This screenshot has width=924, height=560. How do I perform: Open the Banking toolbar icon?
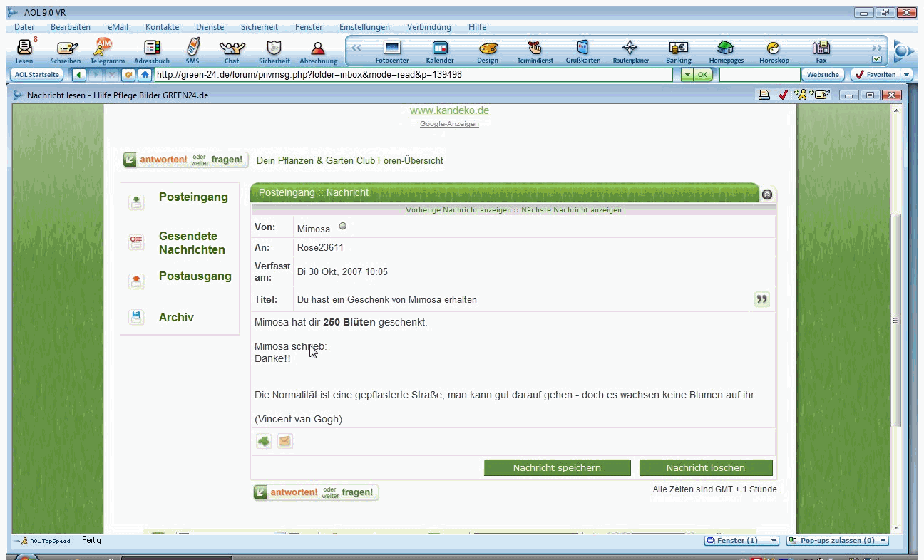click(678, 50)
